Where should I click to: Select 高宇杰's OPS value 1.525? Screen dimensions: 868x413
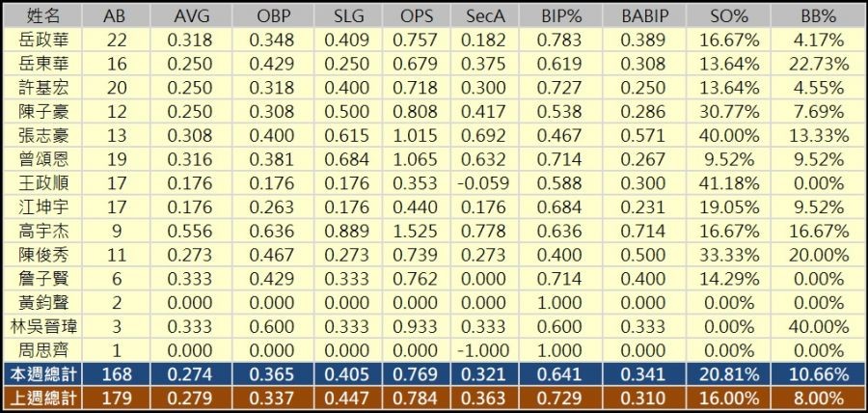415,230
